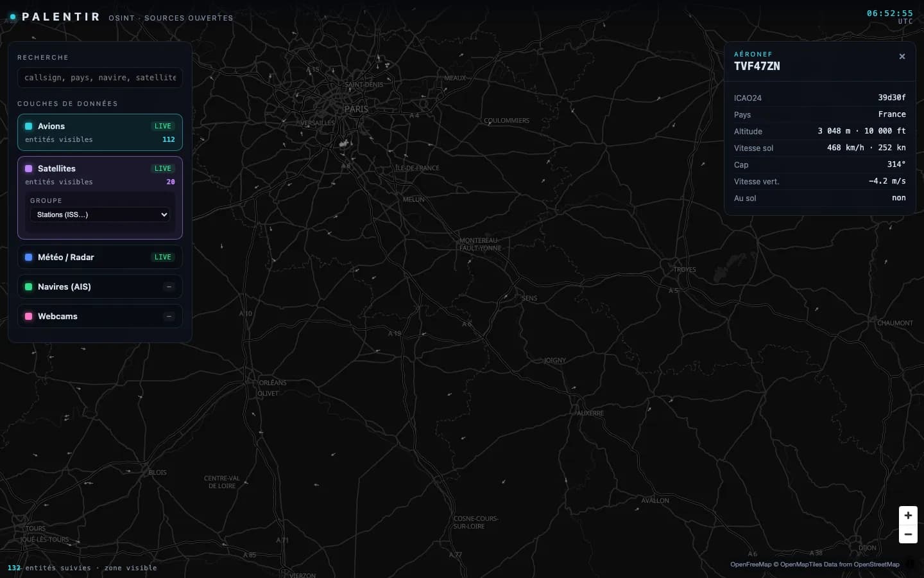Click the LIVE badge on the Satellites card
924x578 pixels.
click(163, 169)
